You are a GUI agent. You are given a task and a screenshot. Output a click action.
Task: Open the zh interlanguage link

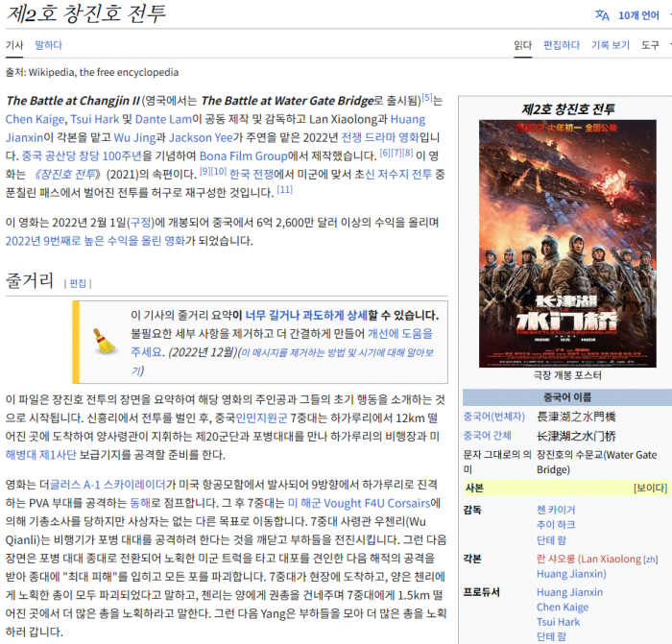pyautogui.click(x=650, y=560)
